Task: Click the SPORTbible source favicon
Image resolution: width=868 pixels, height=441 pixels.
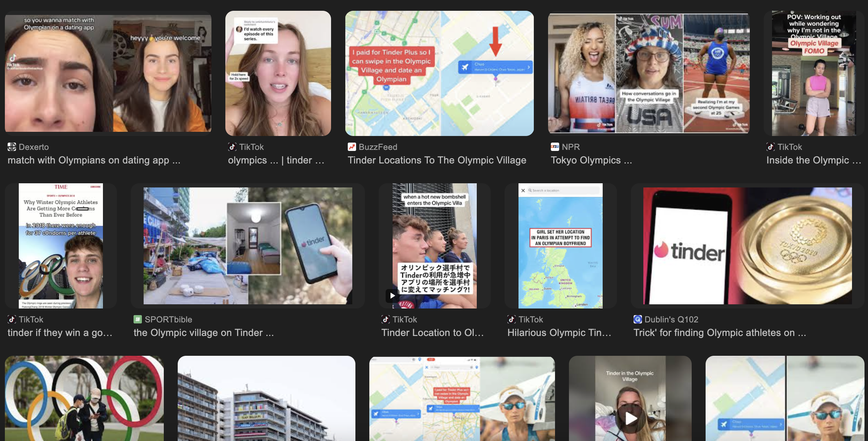Action: 138,319
